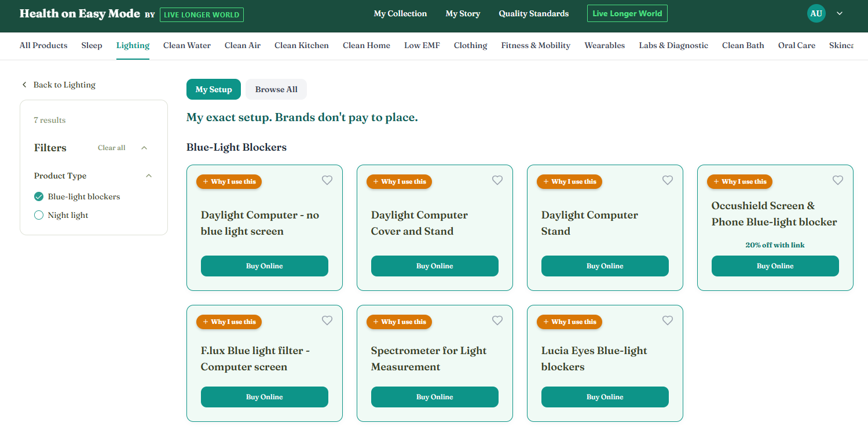Open 'Why I use this' on Daylight Cover and Stand
Image resolution: width=868 pixels, height=430 pixels.
(399, 181)
